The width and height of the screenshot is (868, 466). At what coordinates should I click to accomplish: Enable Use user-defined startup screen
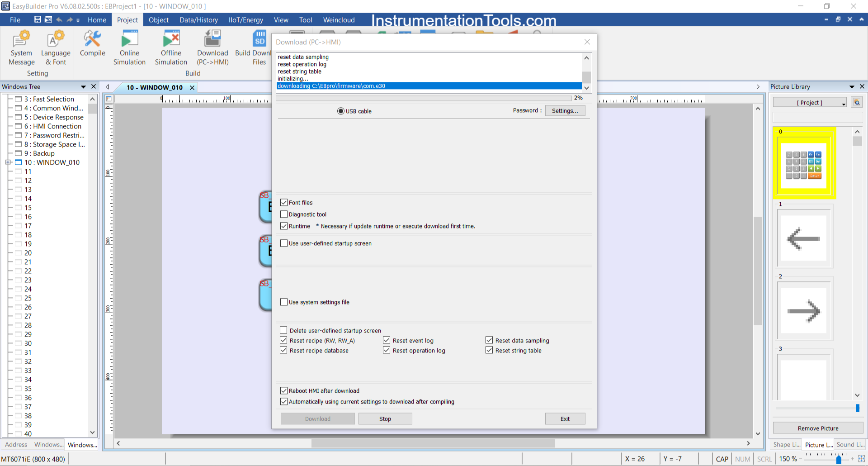[x=284, y=243]
